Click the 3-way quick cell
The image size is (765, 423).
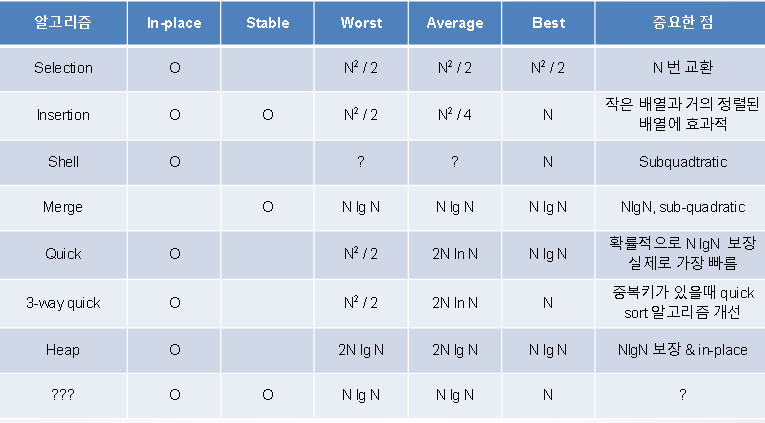pyautogui.click(x=63, y=303)
